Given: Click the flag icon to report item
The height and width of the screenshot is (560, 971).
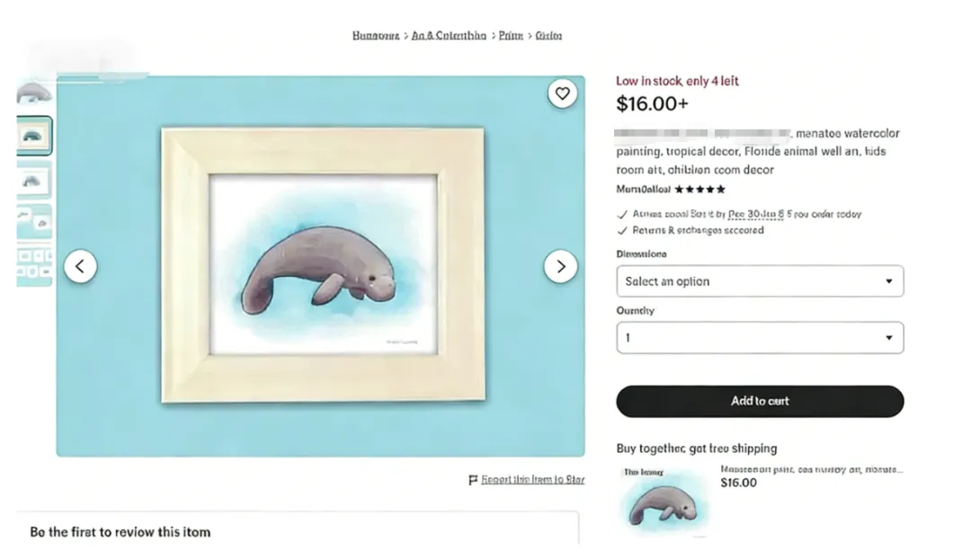Looking at the screenshot, I should point(473,480).
